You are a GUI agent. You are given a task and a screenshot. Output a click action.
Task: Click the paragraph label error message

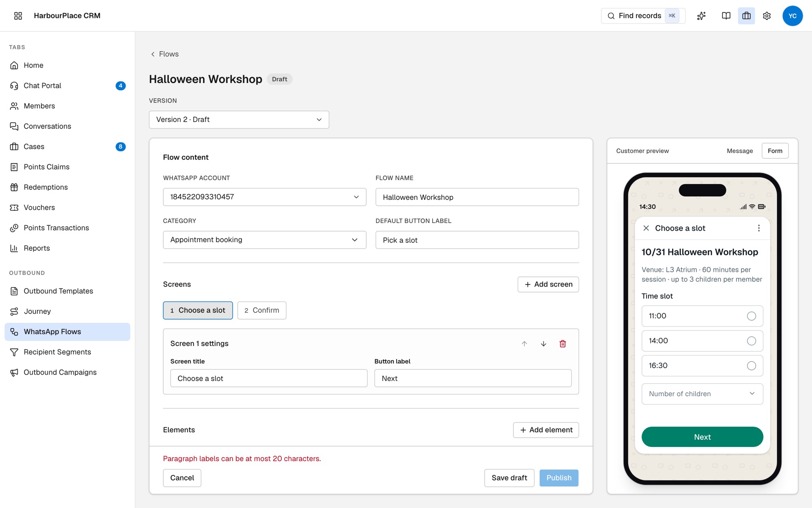click(x=242, y=458)
